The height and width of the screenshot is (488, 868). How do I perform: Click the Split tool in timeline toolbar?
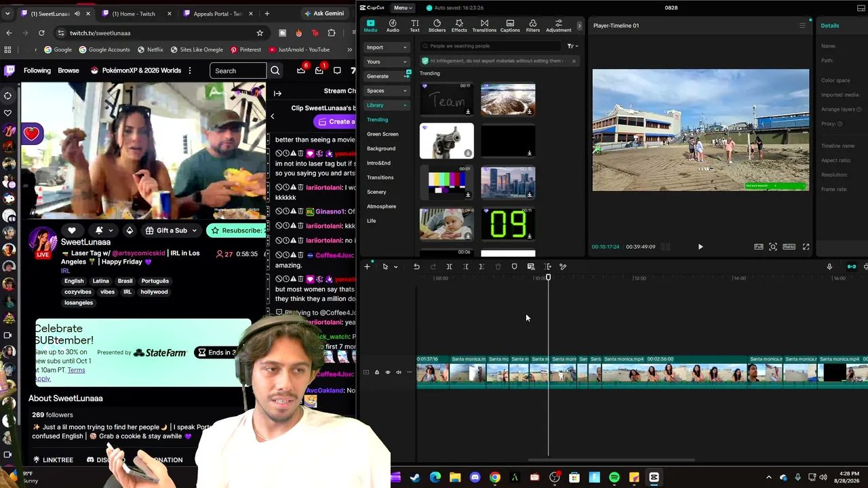[x=449, y=267]
